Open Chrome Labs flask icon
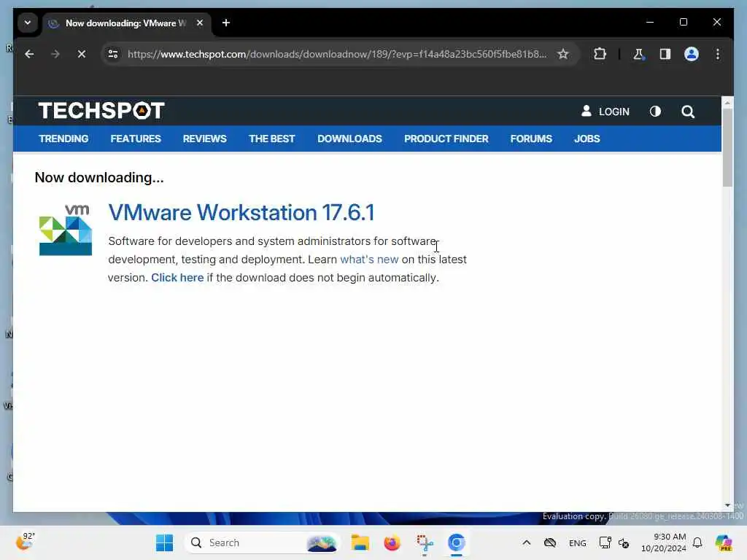Screen dimensions: 747x560 (x=638, y=54)
